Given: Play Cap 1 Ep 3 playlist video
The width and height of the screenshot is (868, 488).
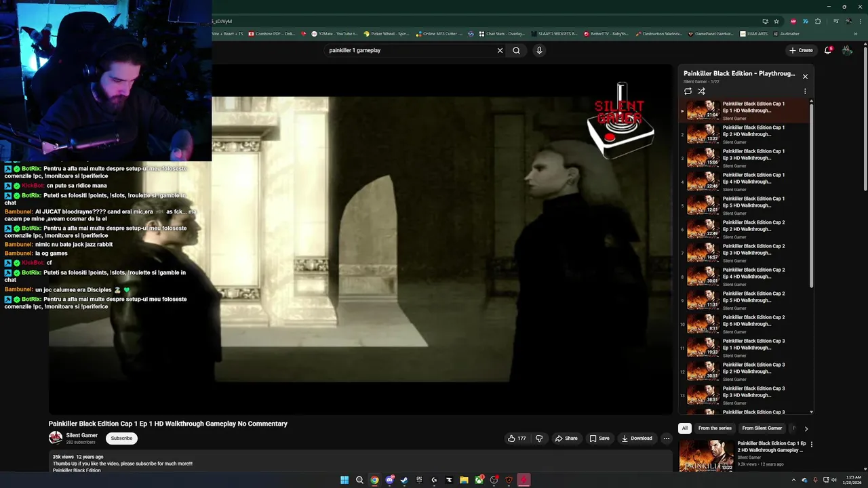Looking at the screenshot, I should [744, 158].
